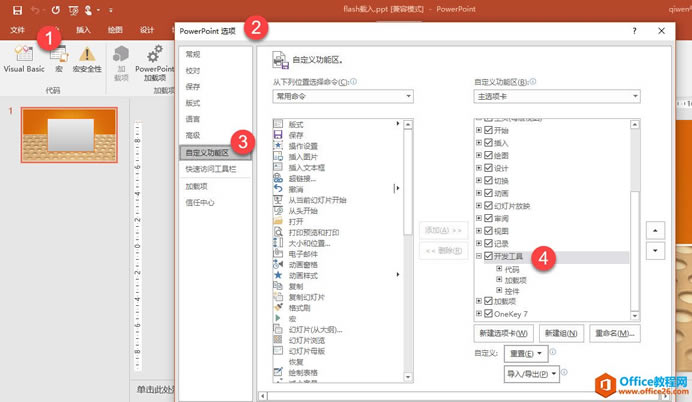Screen dimensions: 692x402
Task: Open the 自定义功能区 主选项卡 dropdown
Action: coord(557,96)
